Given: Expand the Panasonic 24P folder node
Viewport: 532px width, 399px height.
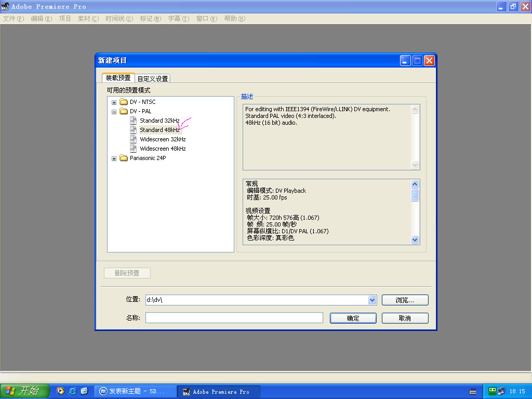Looking at the screenshot, I should [114, 158].
